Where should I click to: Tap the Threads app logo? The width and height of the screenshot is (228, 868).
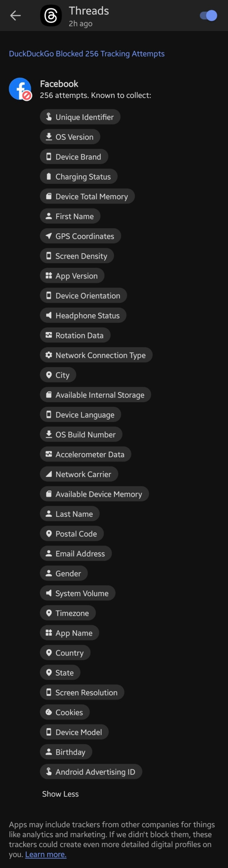click(51, 16)
